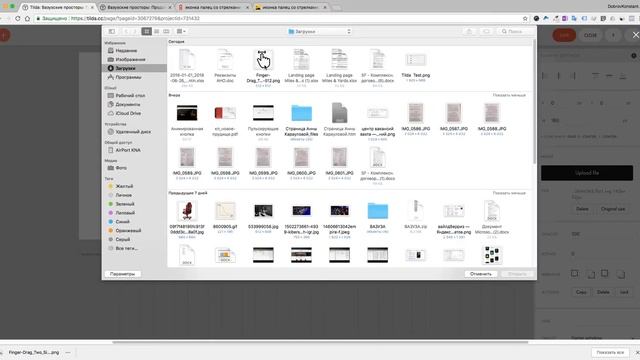This screenshot has width=640, height=360.
Task: Select the Finger-Drag png file thumbnail
Action: (x=263, y=60)
